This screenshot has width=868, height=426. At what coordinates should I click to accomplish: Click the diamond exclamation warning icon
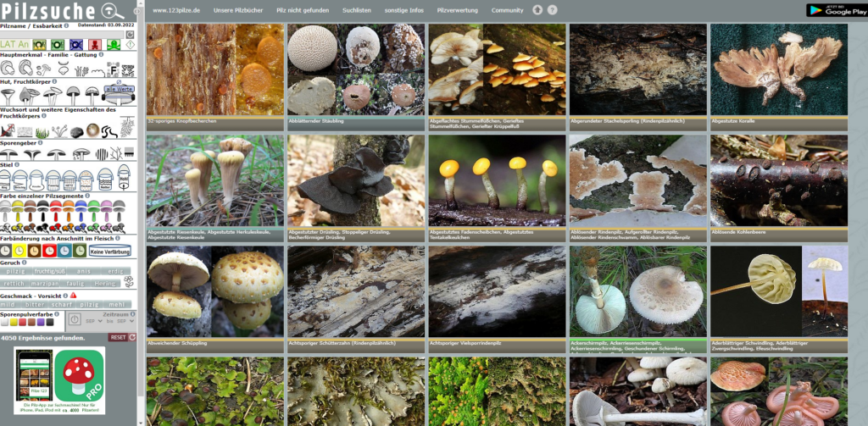click(x=131, y=44)
